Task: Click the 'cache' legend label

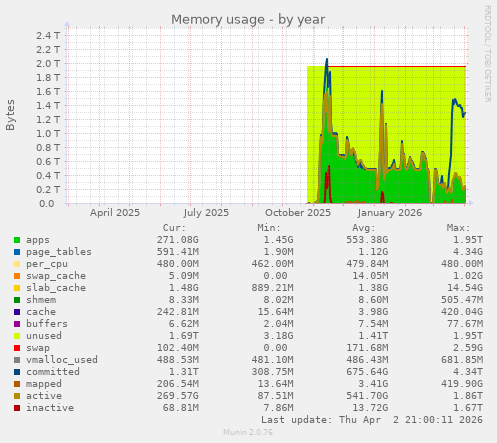Action: tap(41, 312)
